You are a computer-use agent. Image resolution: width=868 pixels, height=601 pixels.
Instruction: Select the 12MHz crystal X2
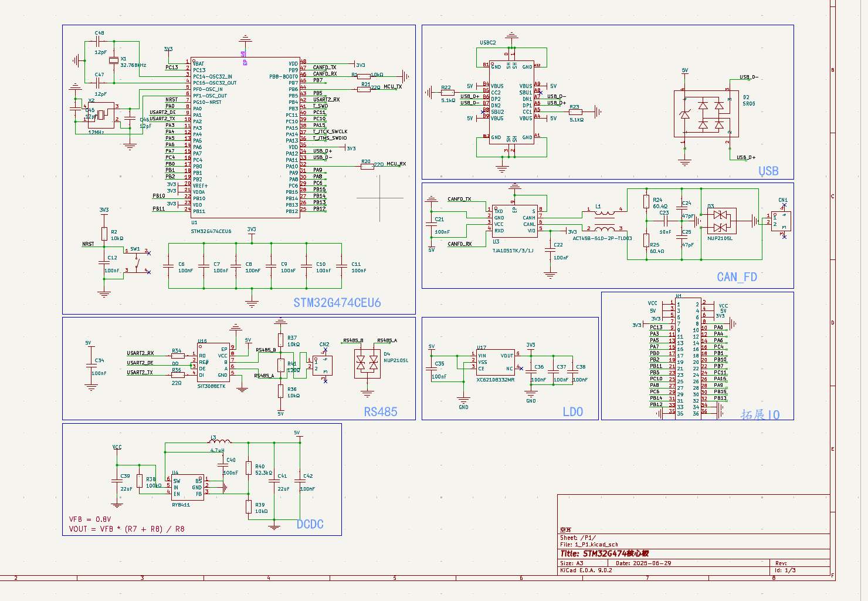click(x=101, y=115)
